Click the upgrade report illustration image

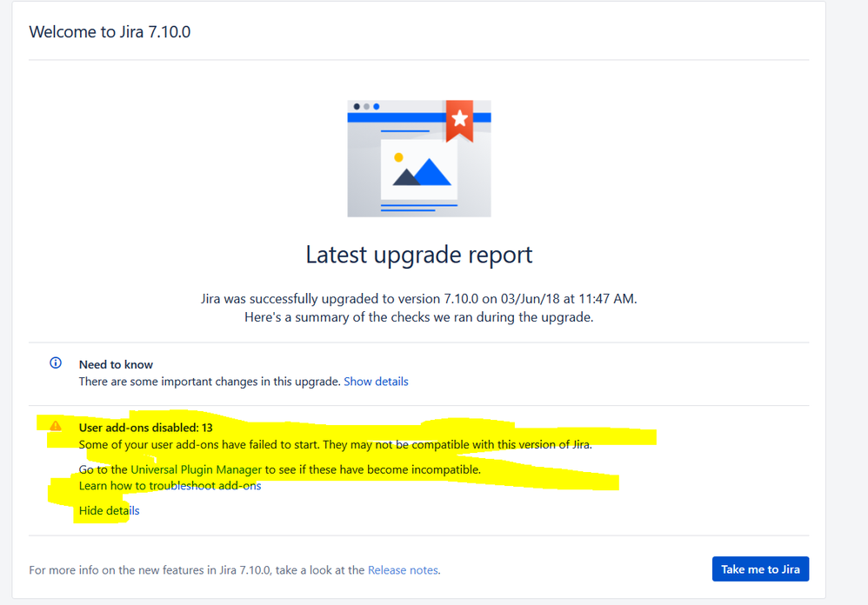419,159
